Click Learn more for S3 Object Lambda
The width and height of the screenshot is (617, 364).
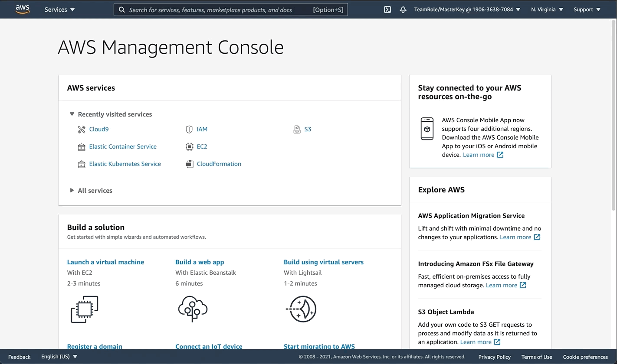tap(476, 342)
